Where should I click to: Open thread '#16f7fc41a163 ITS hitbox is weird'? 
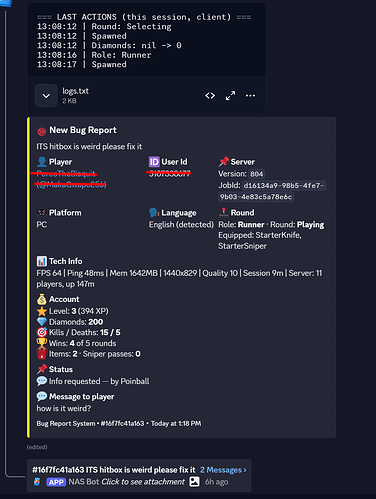[114, 470]
